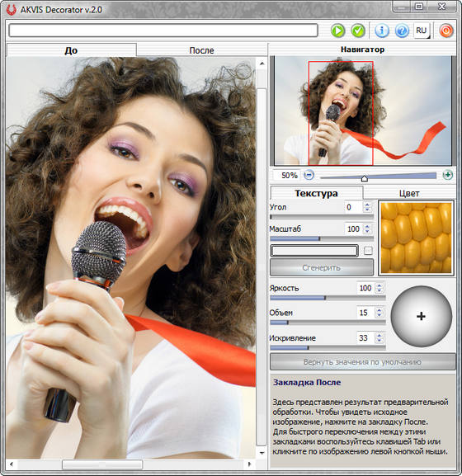Open the Цвет tab
The image size is (462, 476).
(409, 193)
